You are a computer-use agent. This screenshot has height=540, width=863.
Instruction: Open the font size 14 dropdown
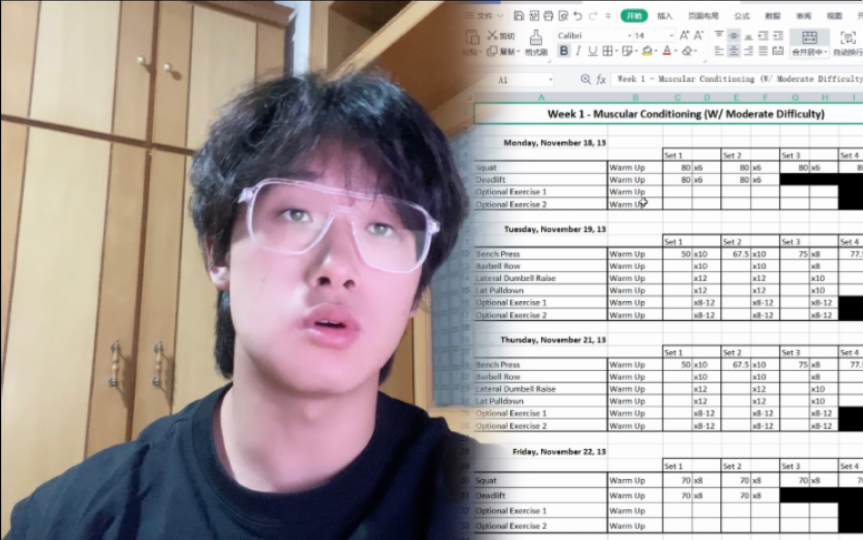(x=671, y=36)
